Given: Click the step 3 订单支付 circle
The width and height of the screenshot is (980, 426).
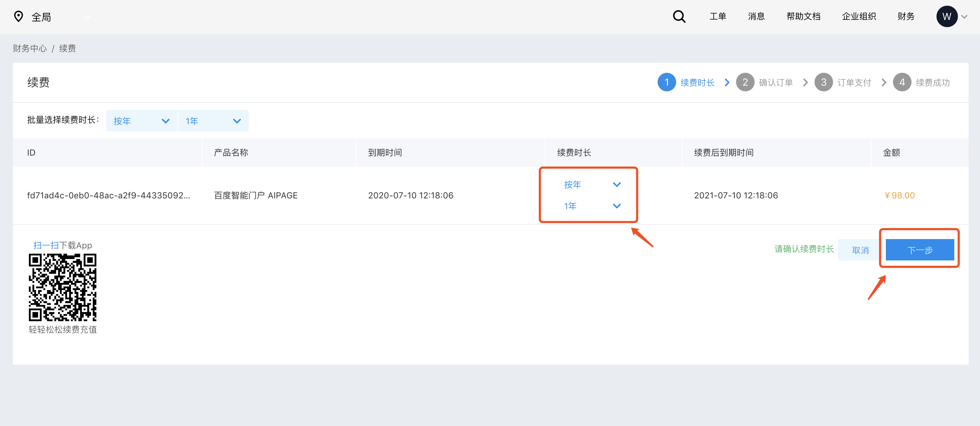Looking at the screenshot, I should (823, 82).
